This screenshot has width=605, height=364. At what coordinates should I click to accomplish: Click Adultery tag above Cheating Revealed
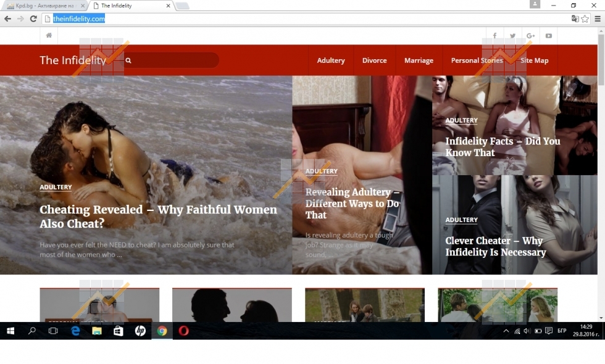click(x=56, y=187)
